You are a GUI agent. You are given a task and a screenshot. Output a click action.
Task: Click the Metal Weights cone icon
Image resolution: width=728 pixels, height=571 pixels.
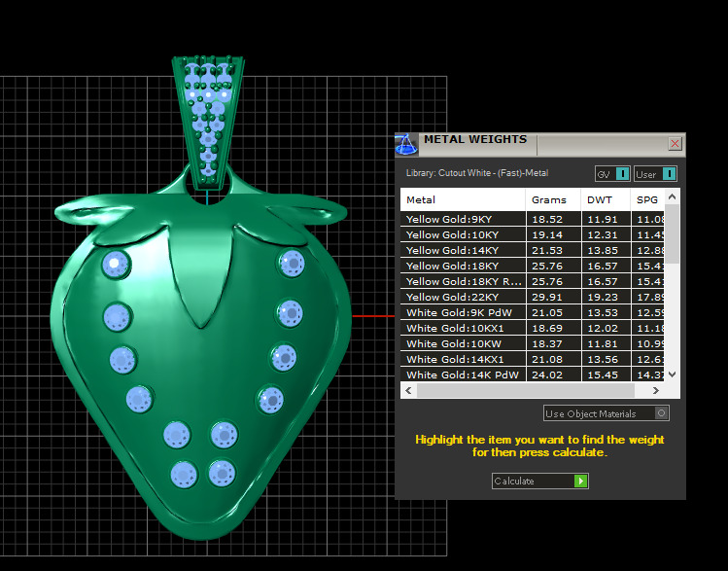406,145
